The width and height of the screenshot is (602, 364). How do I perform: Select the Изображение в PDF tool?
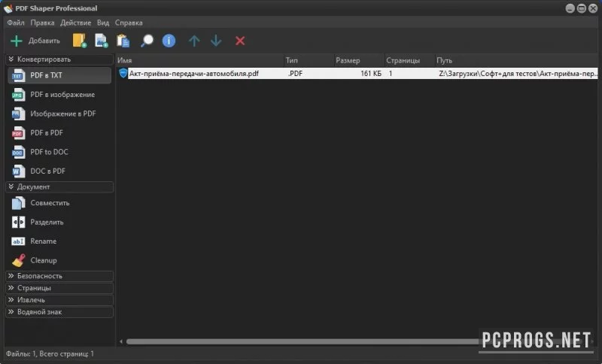pos(59,114)
